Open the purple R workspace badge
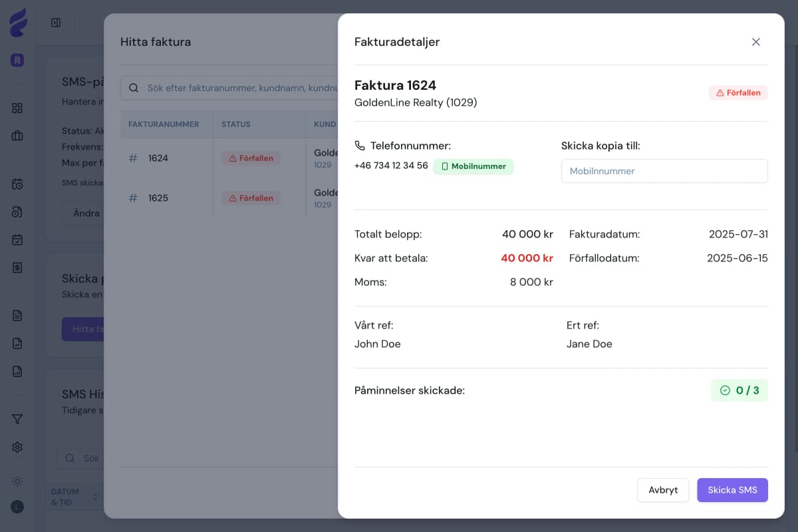Image resolution: width=798 pixels, height=532 pixels. pos(17,59)
